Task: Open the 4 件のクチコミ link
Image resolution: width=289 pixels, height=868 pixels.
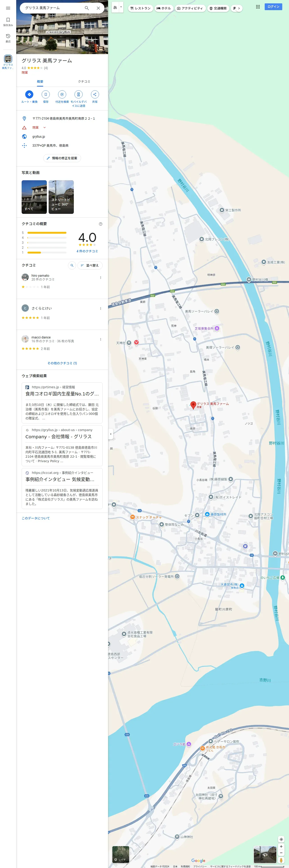Action: pyautogui.click(x=87, y=251)
